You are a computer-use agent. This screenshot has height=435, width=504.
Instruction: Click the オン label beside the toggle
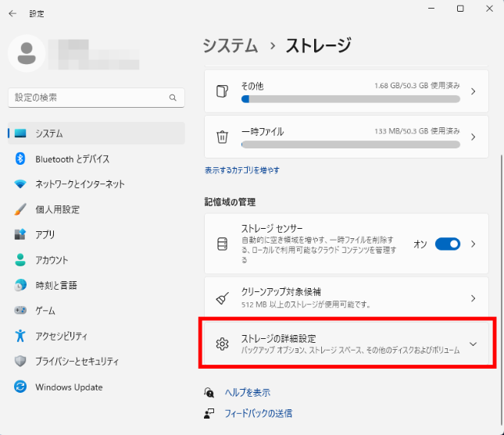click(x=420, y=244)
